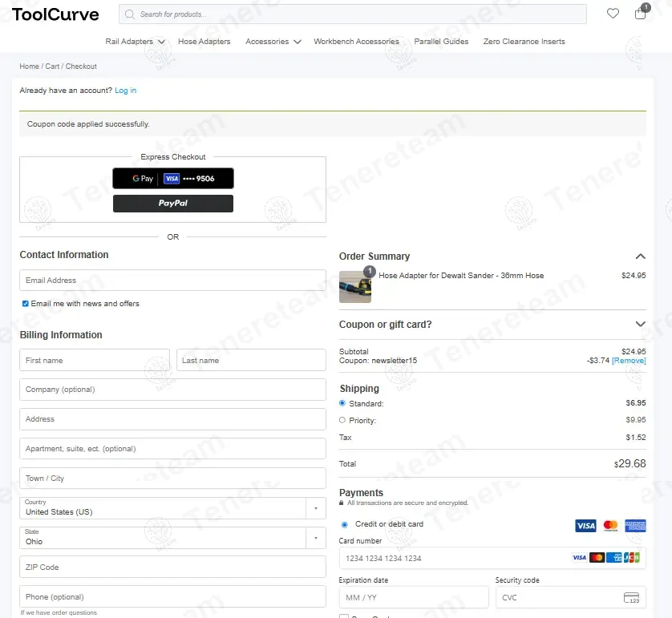Click the ToolCurve logo

pos(55,14)
